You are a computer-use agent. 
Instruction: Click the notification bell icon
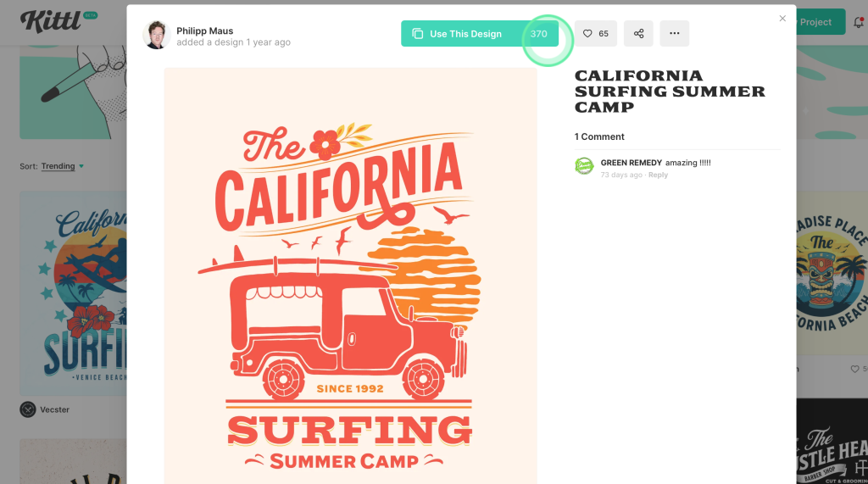[858, 22]
